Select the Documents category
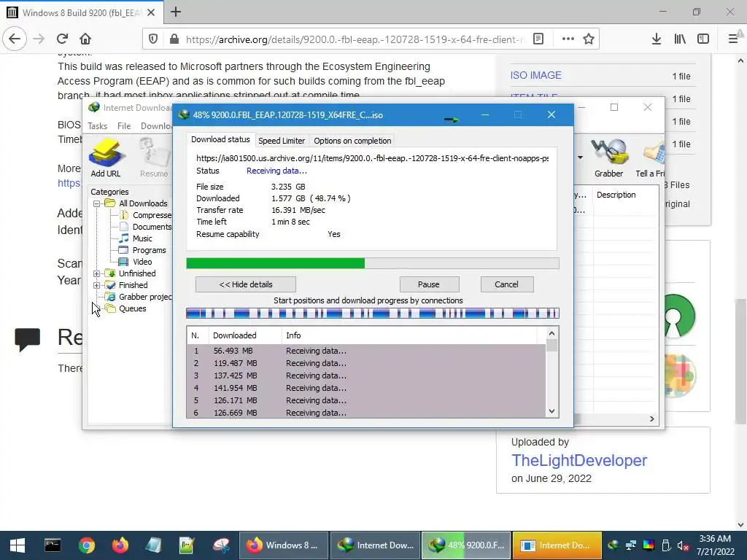The width and height of the screenshot is (747, 560). [152, 227]
